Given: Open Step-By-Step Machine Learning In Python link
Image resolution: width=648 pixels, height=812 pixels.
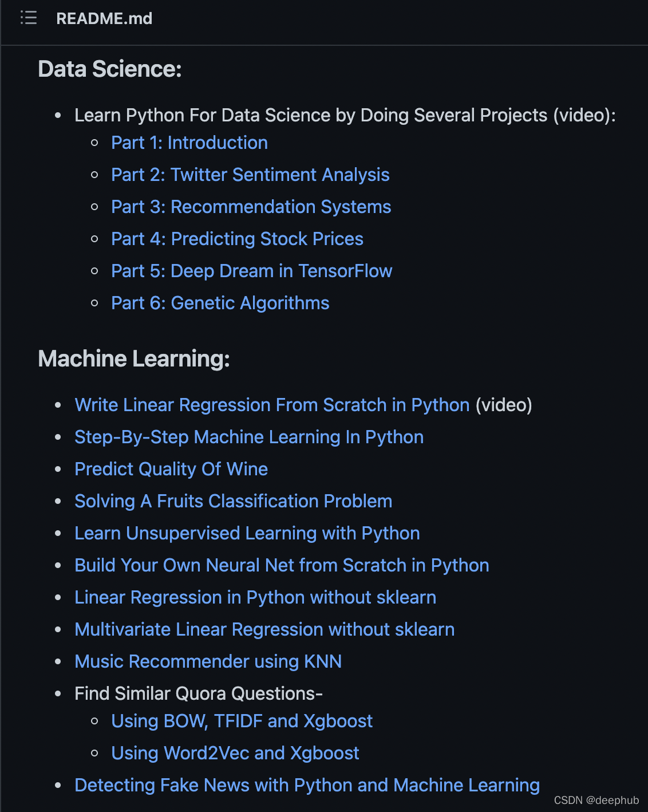Looking at the screenshot, I should coord(249,437).
